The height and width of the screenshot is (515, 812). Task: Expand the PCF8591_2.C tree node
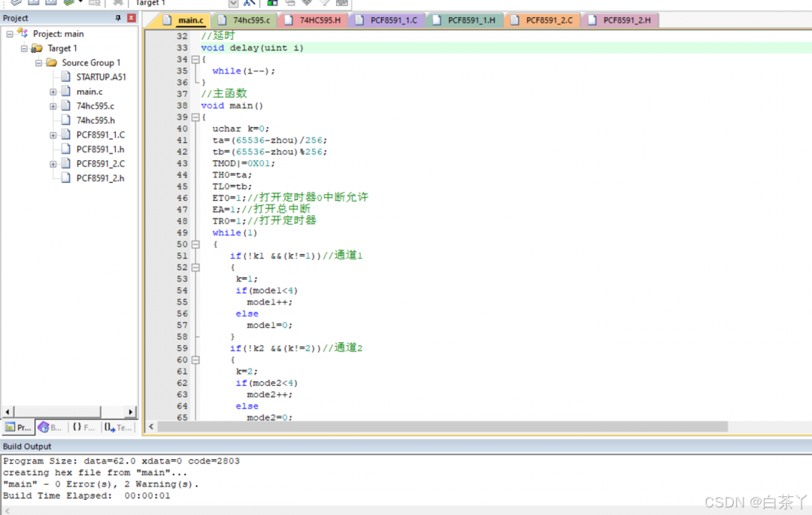pos(53,164)
